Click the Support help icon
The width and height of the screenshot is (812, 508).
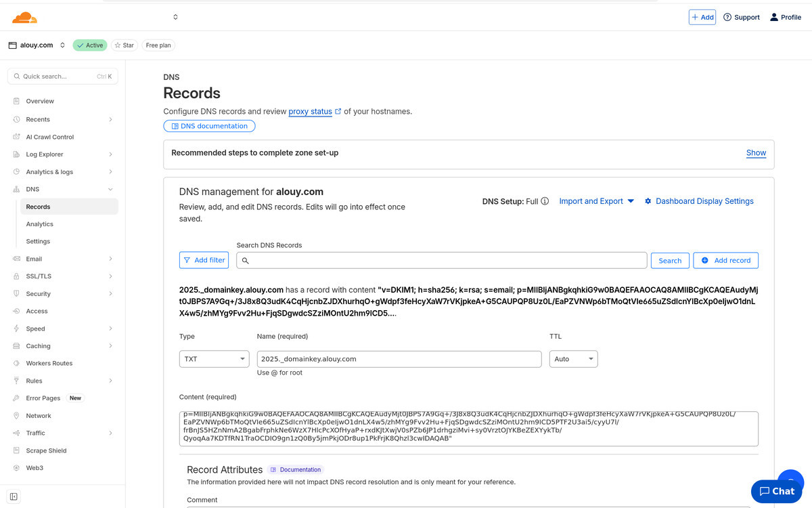[727, 17]
